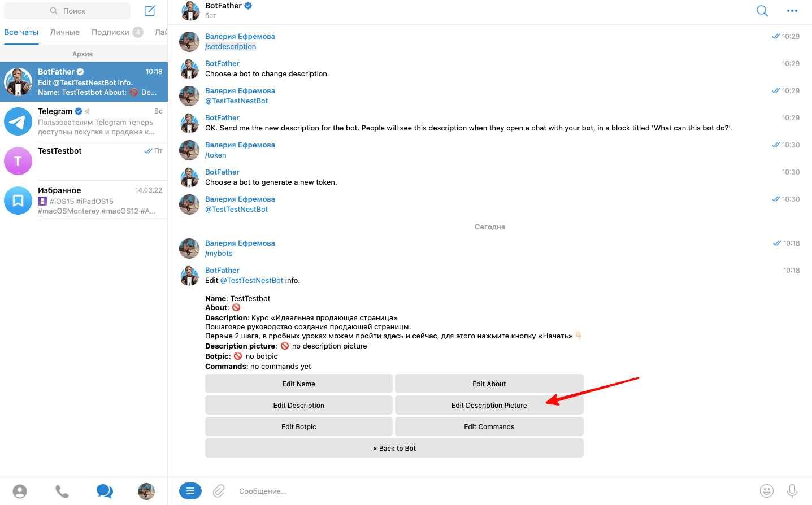Open the three-dot more options menu
The image size is (812, 505).
(792, 11)
